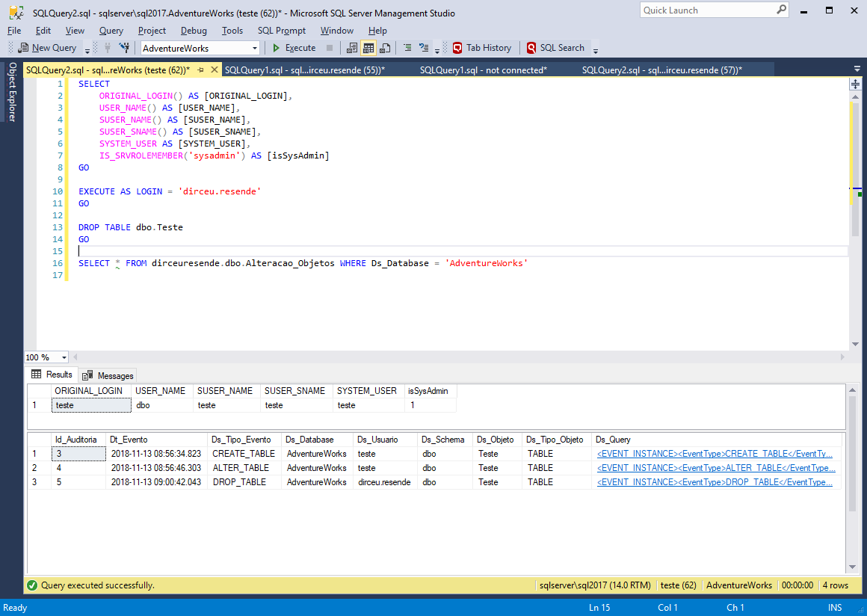
Task: Open the 100 % zoom dropdown
Action: click(64, 357)
